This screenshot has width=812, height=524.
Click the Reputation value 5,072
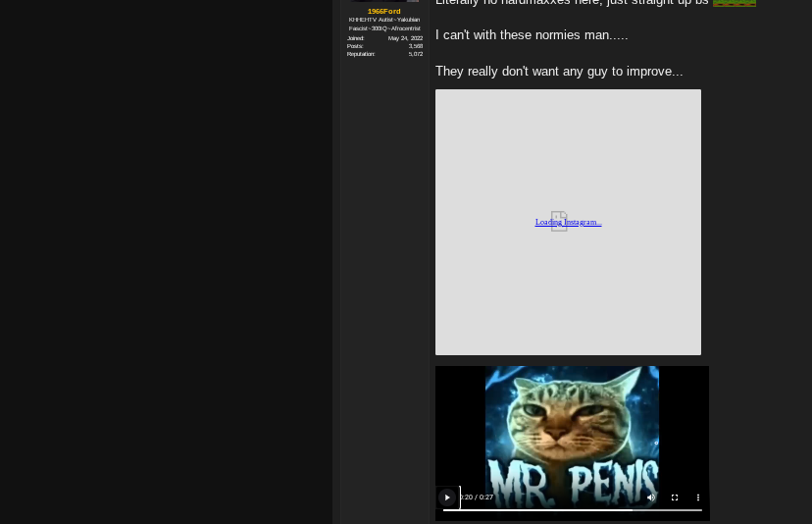(416, 54)
